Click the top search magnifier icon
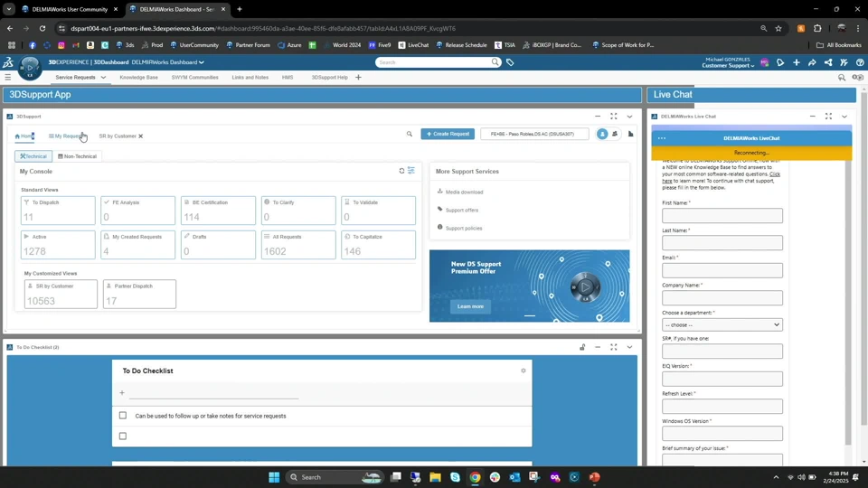Screen dimensions: 868x488 tap(495, 62)
